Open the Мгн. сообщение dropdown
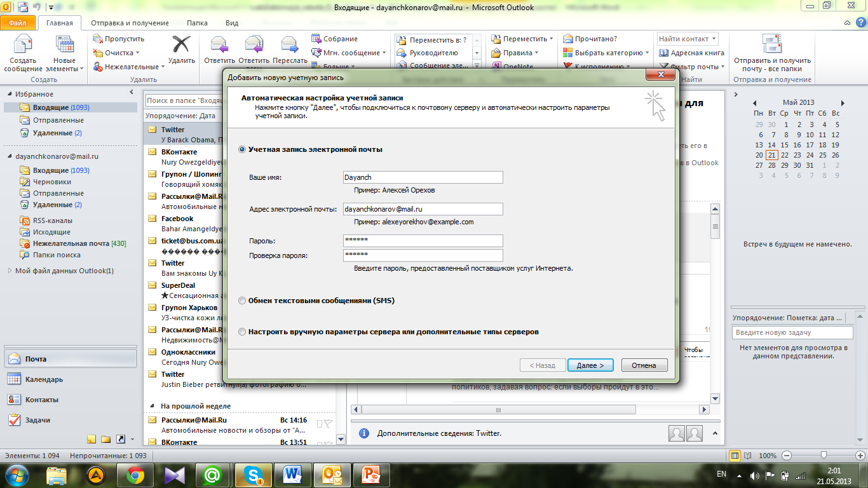 [x=349, y=53]
